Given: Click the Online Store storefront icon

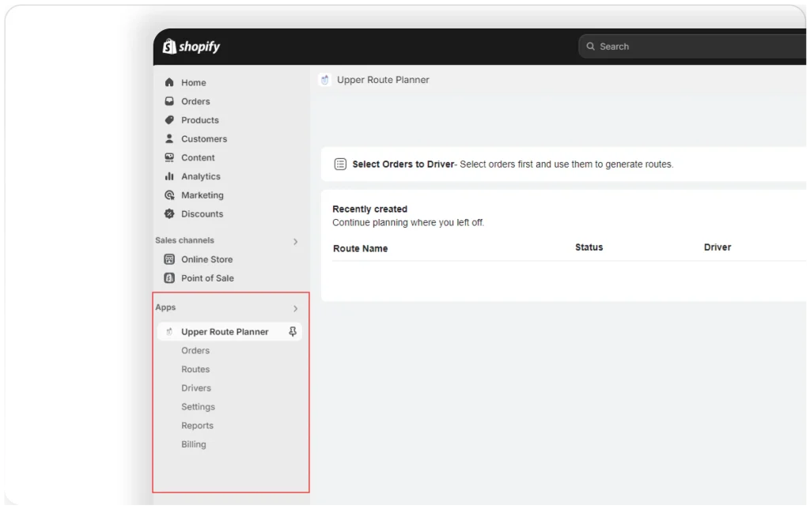Looking at the screenshot, I should [x=169, y=259].
